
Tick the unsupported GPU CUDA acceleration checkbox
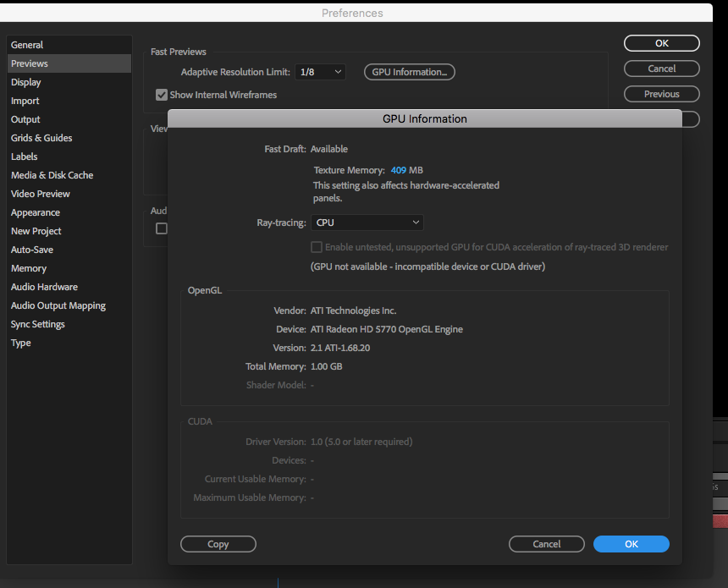(317, 247)
